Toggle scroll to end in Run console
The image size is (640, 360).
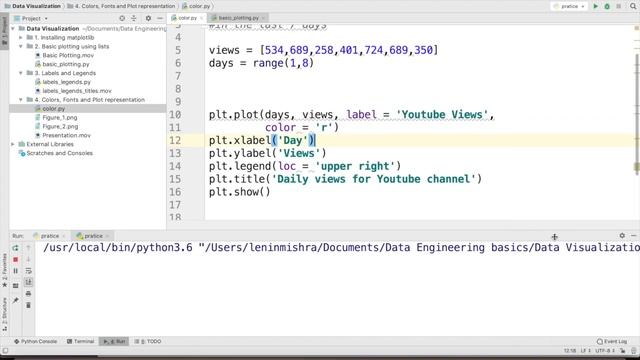29,282
